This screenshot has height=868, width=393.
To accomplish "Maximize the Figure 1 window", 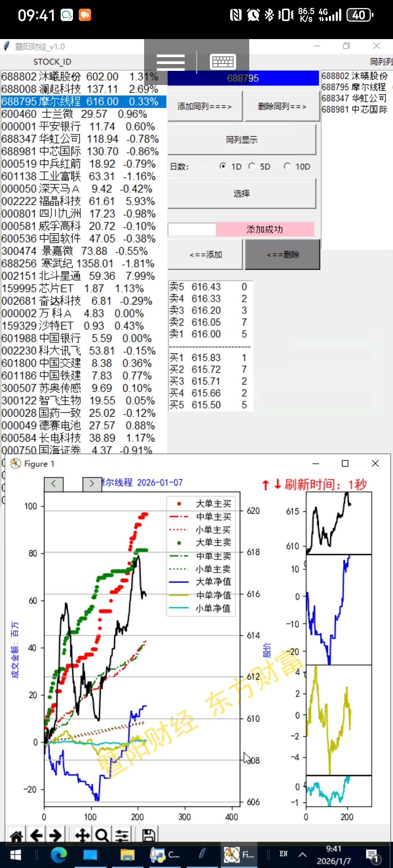I will point(345,463).
